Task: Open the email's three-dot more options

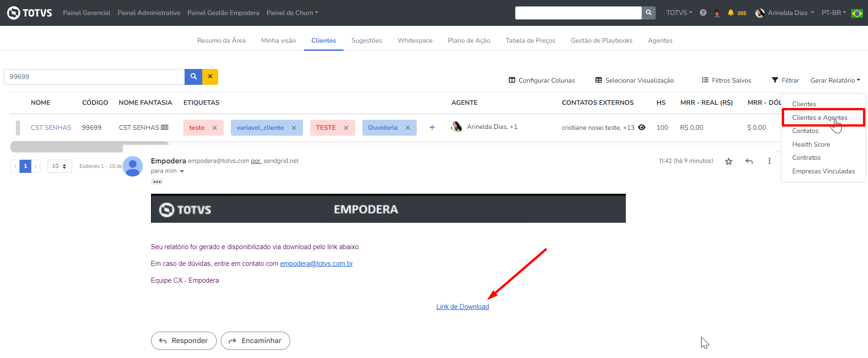Action: click(x=769, y=161)
